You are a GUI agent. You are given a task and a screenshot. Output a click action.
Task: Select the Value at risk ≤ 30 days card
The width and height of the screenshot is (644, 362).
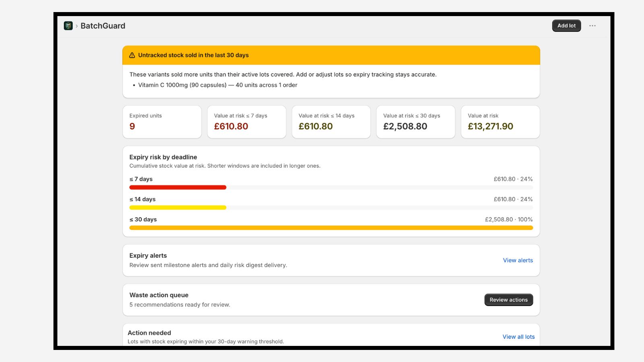(415, 122)
